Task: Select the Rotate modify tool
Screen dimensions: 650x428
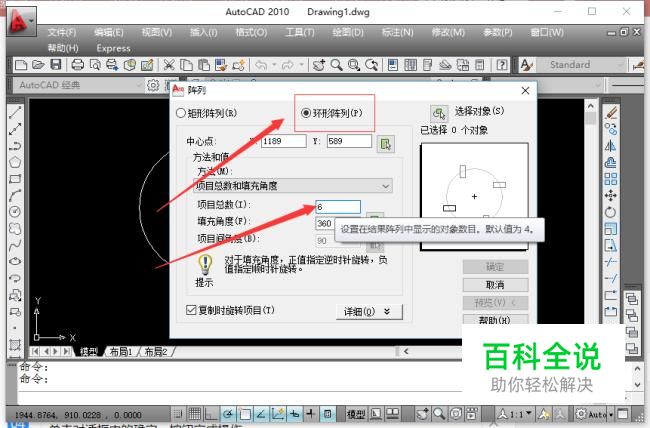Action: click(610, 212)
